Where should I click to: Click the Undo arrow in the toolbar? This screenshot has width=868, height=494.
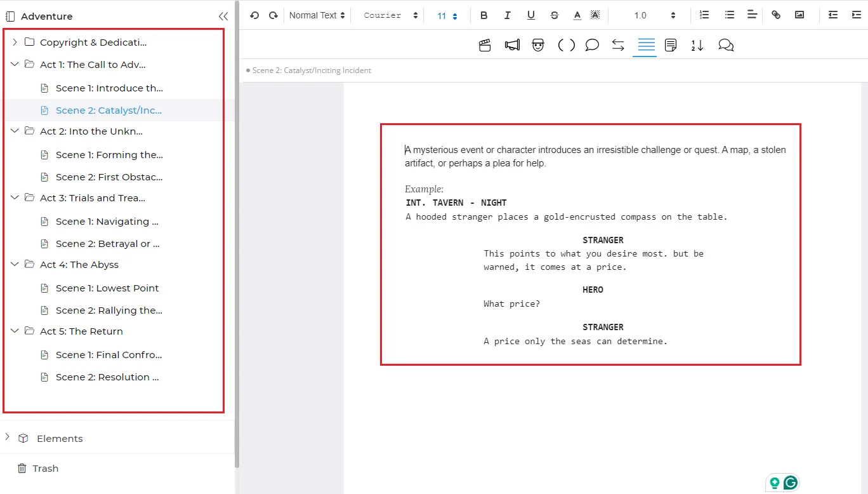point(254,15)
